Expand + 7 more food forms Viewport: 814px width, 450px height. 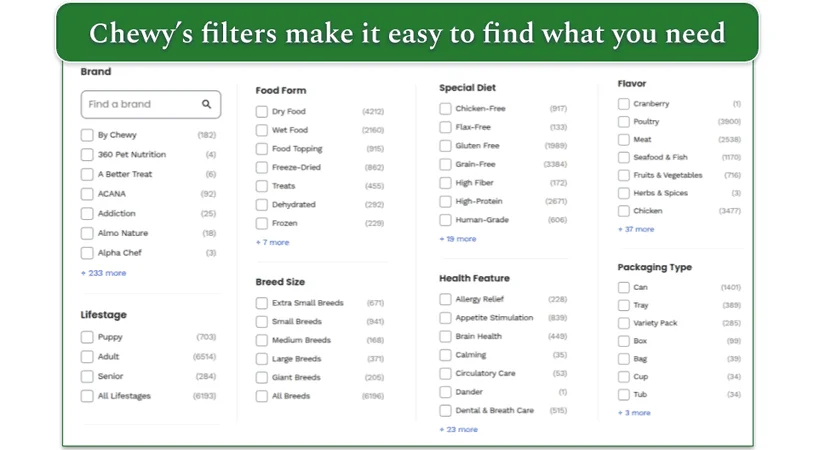point(273,242)
